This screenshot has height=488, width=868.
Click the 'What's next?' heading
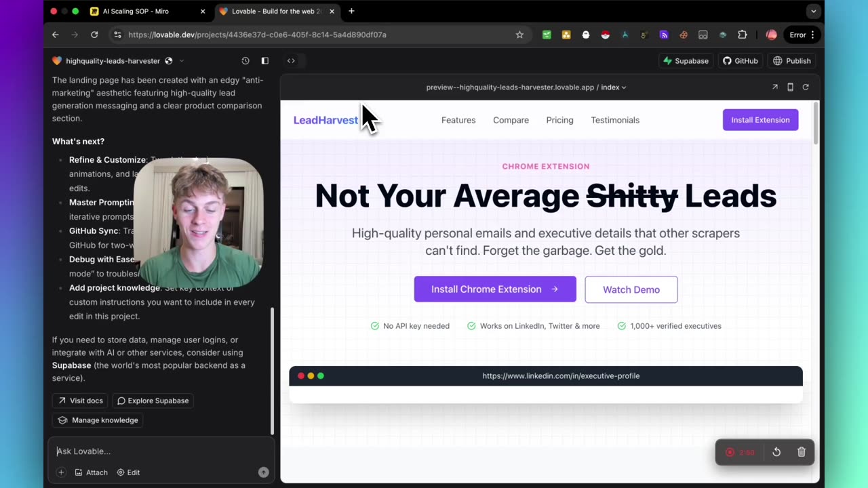[78, 142]
